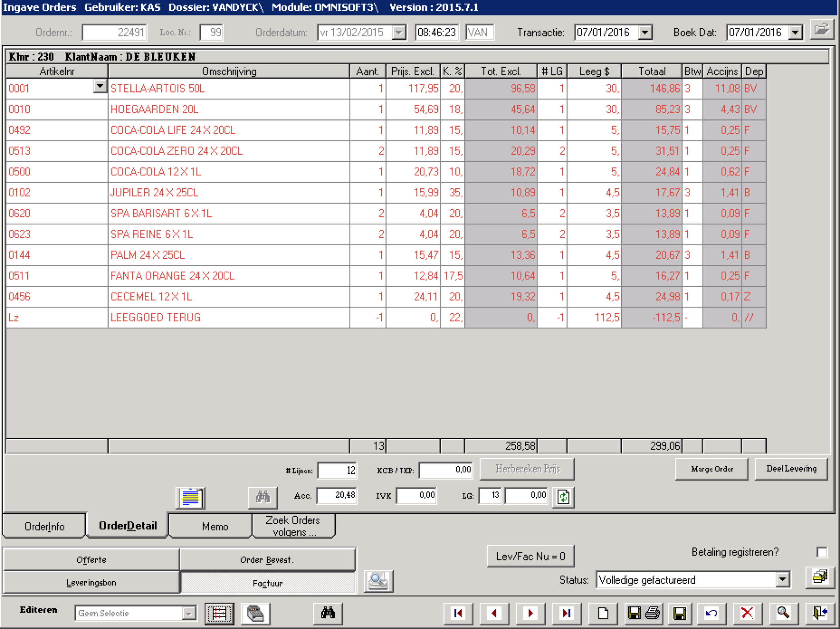The image size is (840, 629).
Task: Open the Status dropdown
Action: point(782,580)
